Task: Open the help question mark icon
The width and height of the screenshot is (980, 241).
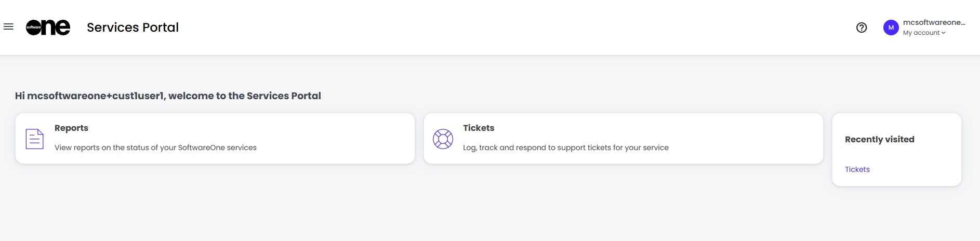Action: tap(862, 28)
